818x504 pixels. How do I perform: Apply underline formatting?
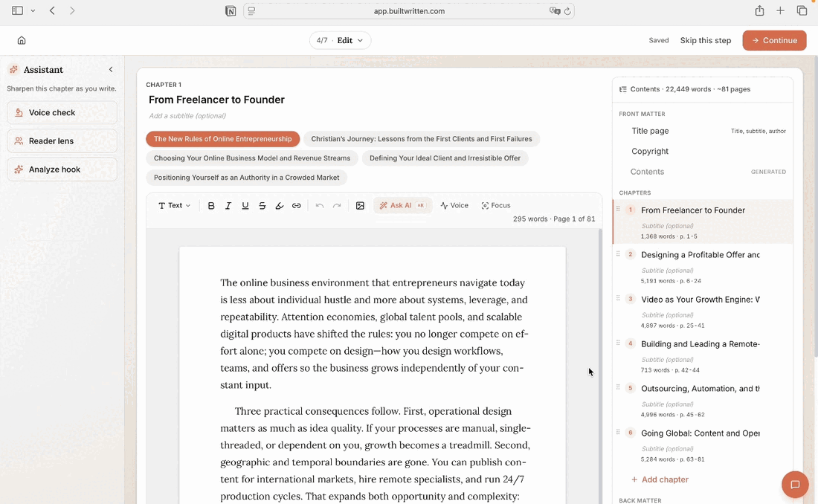pyautogui.click(x=245, y=206)
